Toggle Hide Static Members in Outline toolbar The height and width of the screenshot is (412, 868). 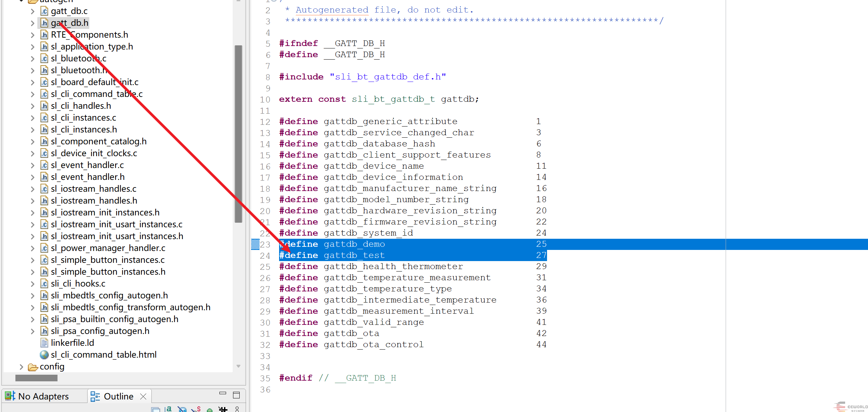[x=196, y=409]
